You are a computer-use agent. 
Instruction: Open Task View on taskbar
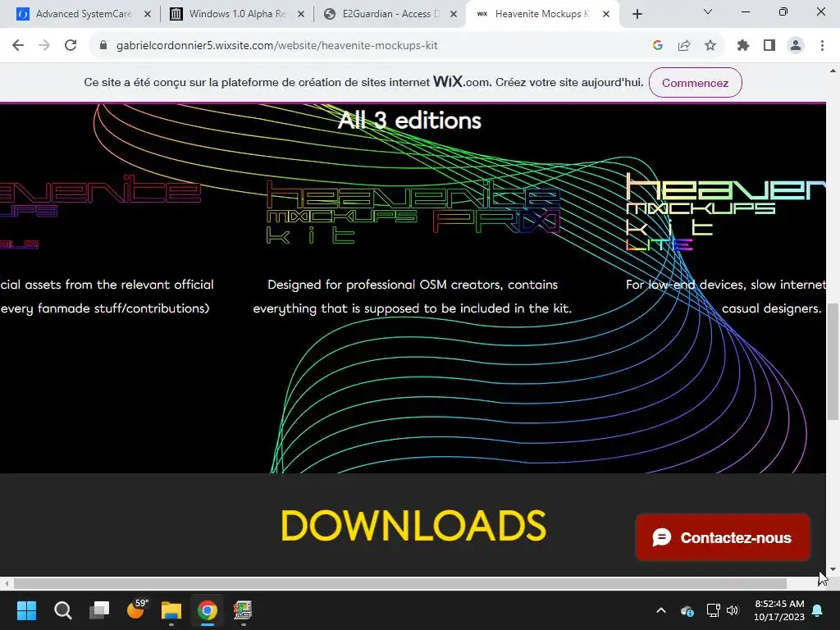coord(99,610)
